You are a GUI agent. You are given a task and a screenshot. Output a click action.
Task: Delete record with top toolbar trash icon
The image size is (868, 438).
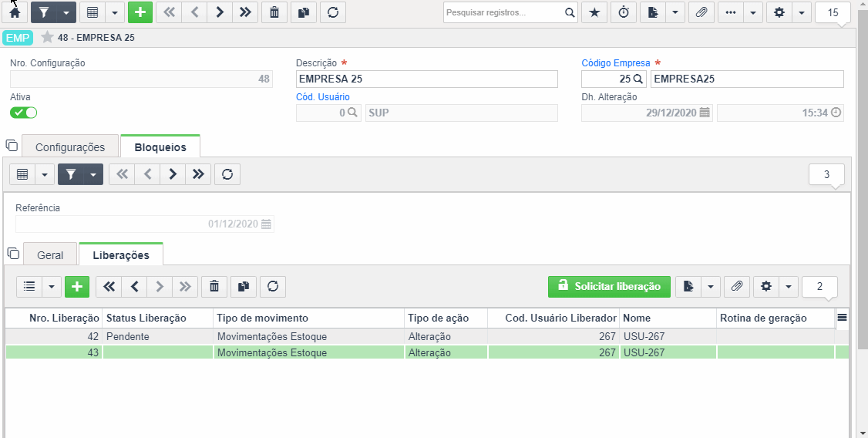[274, 12]
